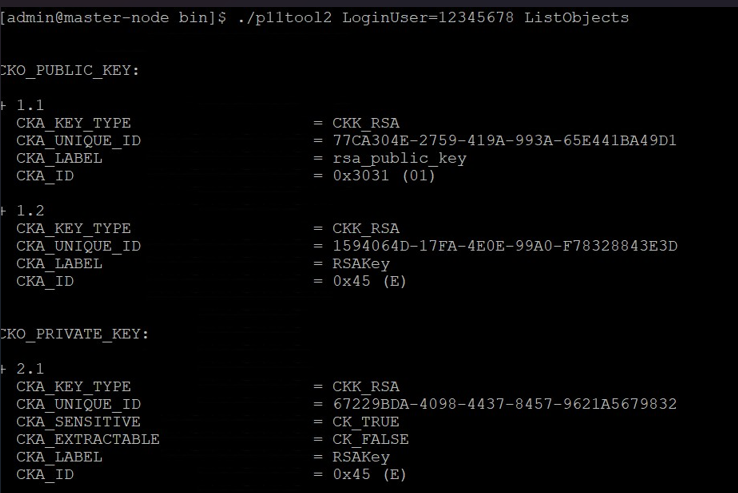Click the rsa_public_key label value

399,159
